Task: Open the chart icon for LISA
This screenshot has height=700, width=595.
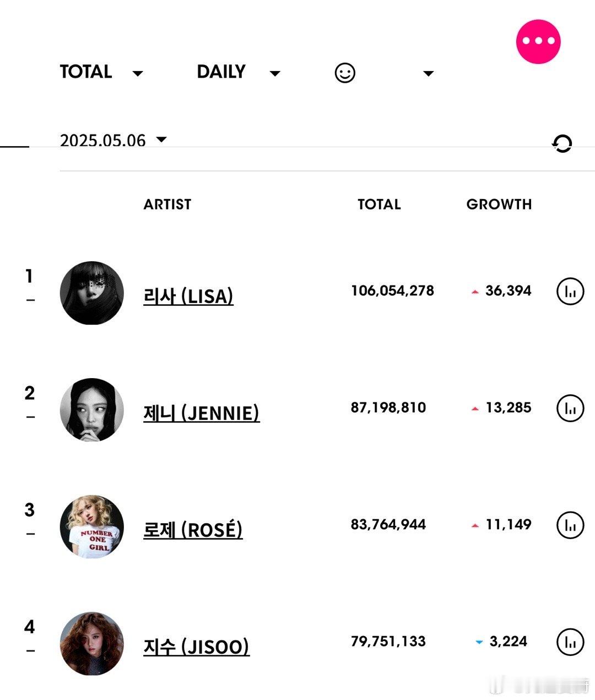Action: (x=570, y=291)
